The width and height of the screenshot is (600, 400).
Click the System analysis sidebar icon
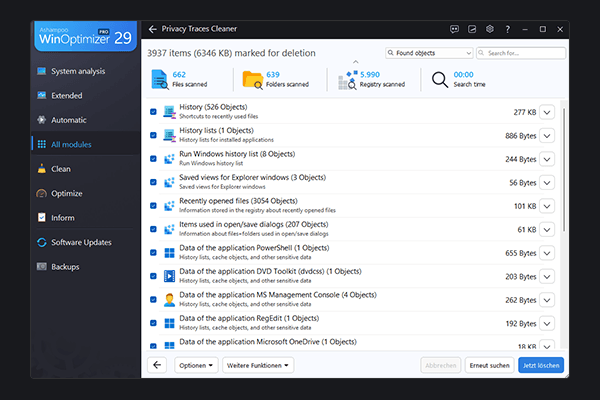42,71
